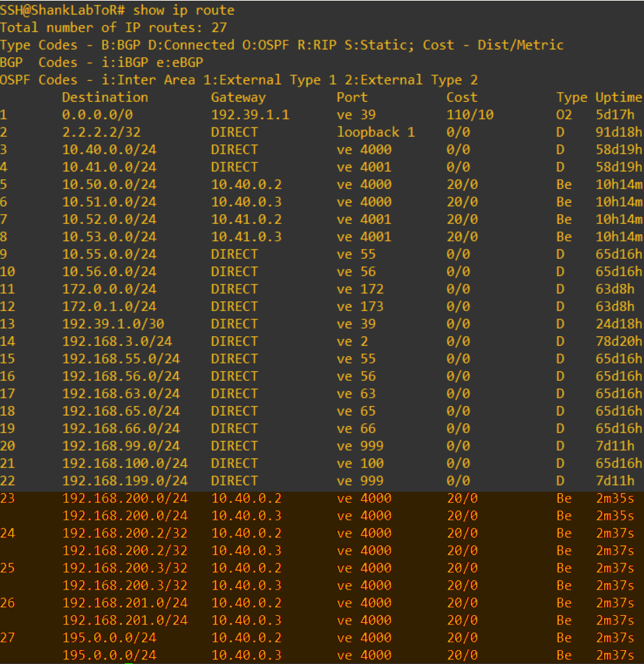Click uptime 91d18h for loopback route
The width and height of the screenshot is (644, 664).
(x=619, y=132)
